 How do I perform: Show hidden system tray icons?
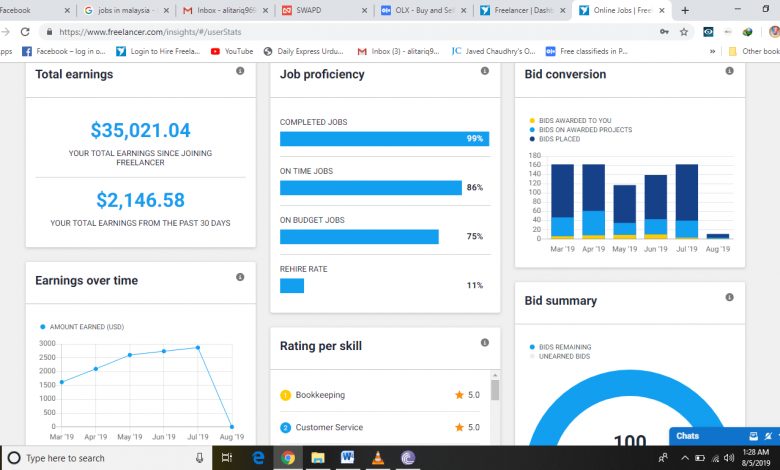(685, 458)
